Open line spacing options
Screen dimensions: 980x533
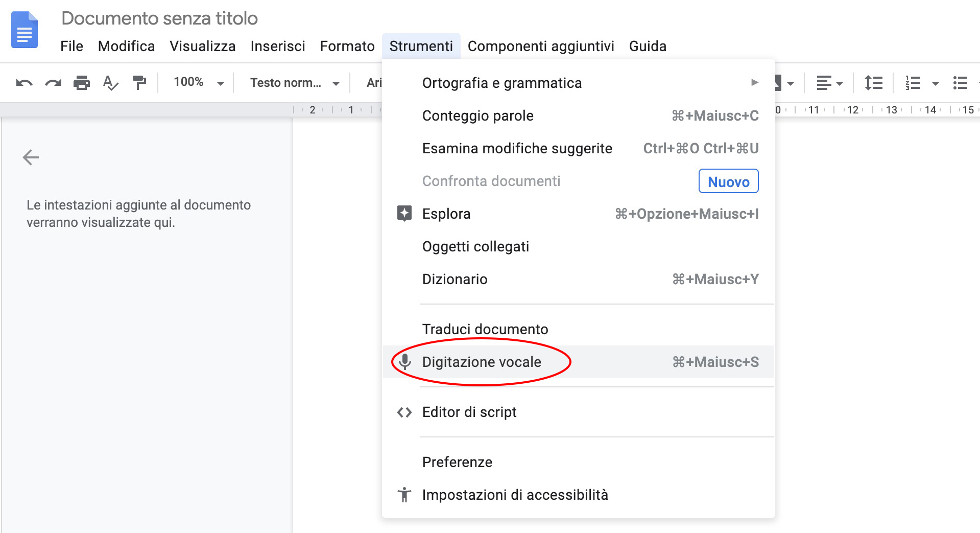point(873,82)
